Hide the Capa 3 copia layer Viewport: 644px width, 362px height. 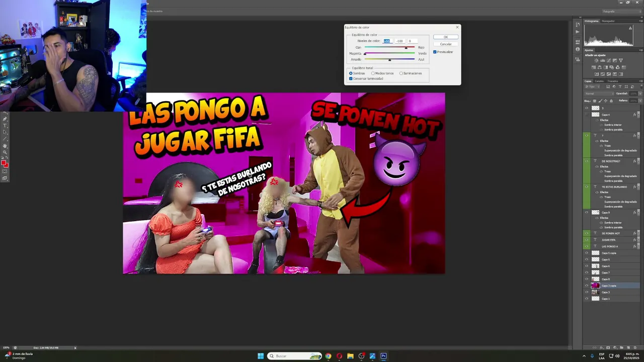coord(587,286)
